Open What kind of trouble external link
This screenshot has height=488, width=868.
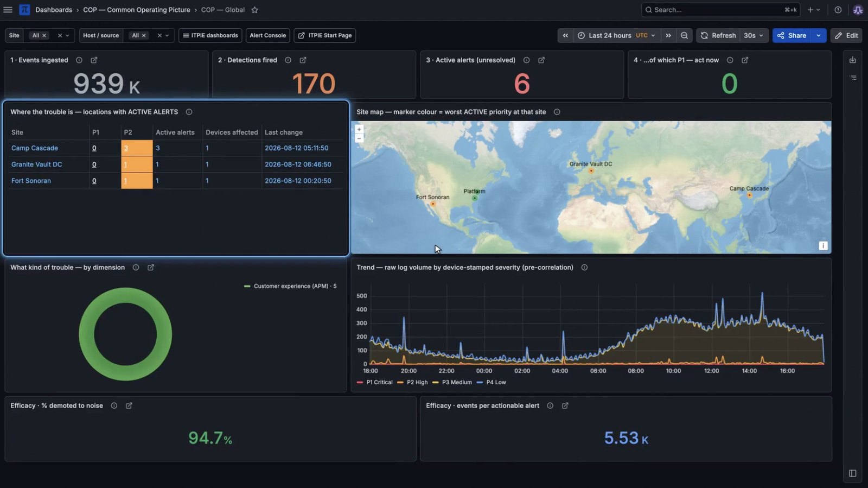coord(151,268)
